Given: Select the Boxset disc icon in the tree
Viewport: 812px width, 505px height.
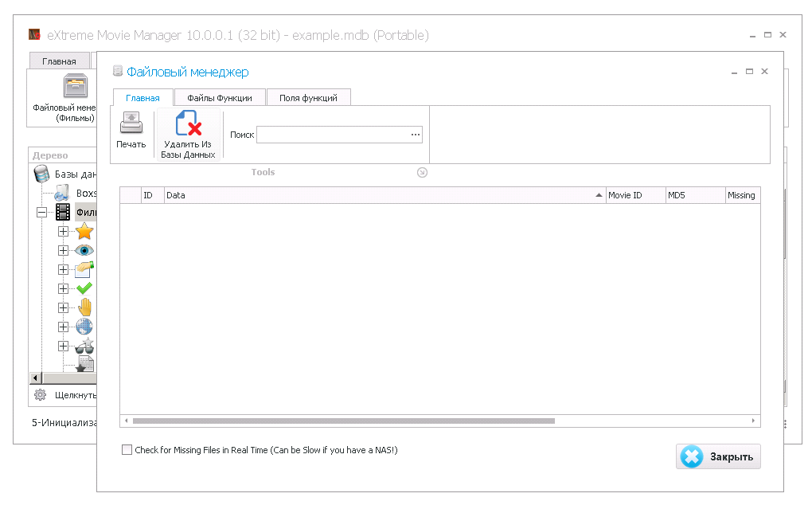Looking at the screenshot, I should (62, 193).
